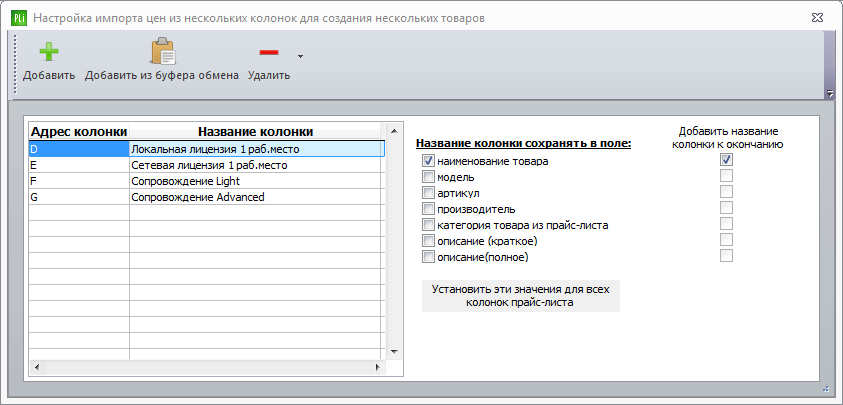
Task: Click table vertical scrollbar down arrow
Action: coord(394,352)
